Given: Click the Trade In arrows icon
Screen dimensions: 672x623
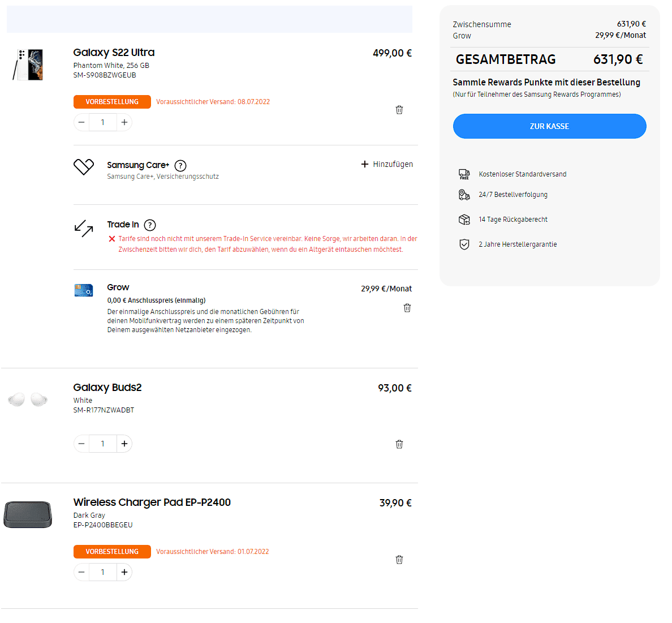Looking at the screenshot, I should click(84, 228).
